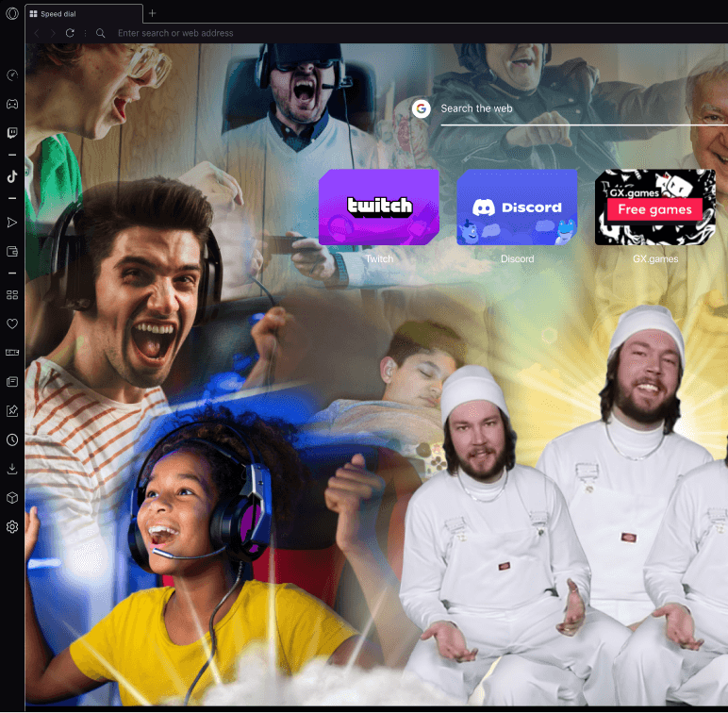This screenshot has height=713, width=728.
Task: Open the Player sidebar icon
Action: pyautogui.click(x=12, y=223)
